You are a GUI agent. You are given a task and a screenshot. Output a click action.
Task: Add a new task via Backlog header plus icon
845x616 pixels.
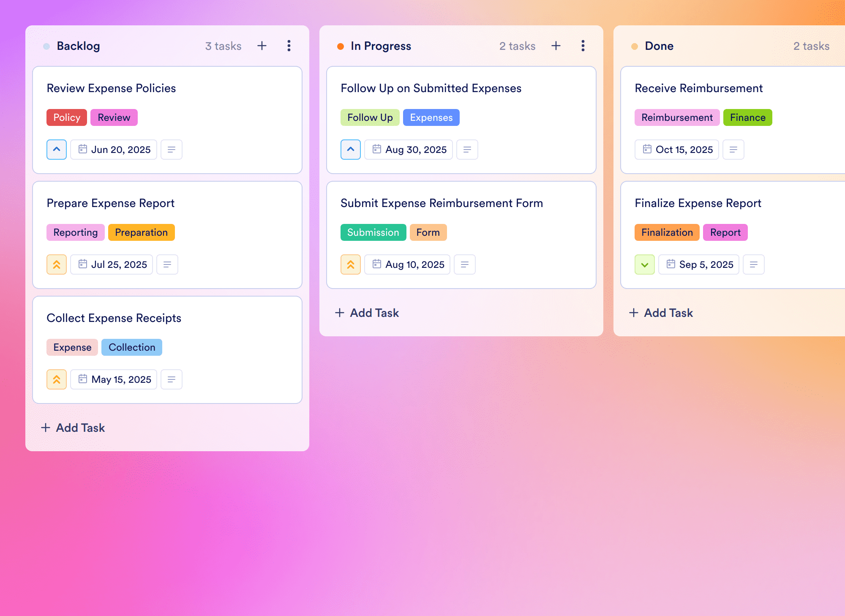pos(262,46)
